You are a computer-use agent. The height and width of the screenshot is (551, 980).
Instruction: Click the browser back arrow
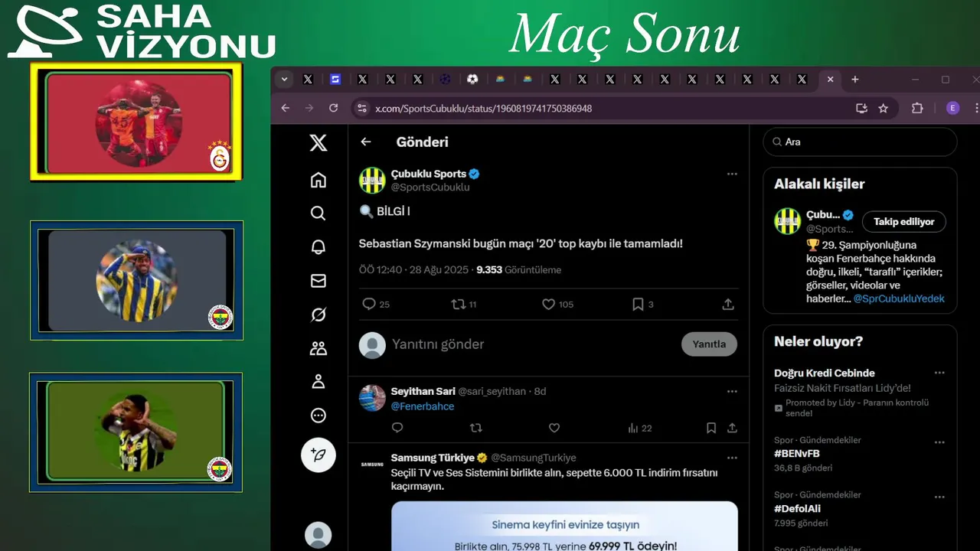point(286,109)
